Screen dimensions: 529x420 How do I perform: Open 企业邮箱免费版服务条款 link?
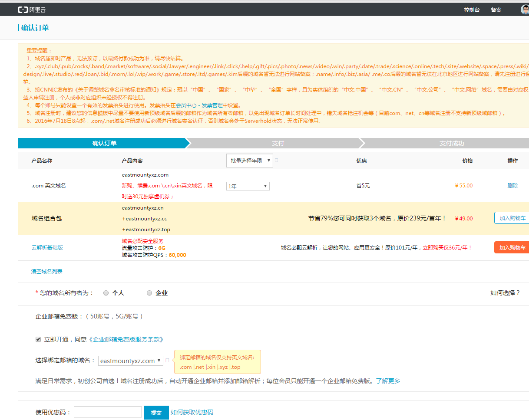tap(126, 339)
